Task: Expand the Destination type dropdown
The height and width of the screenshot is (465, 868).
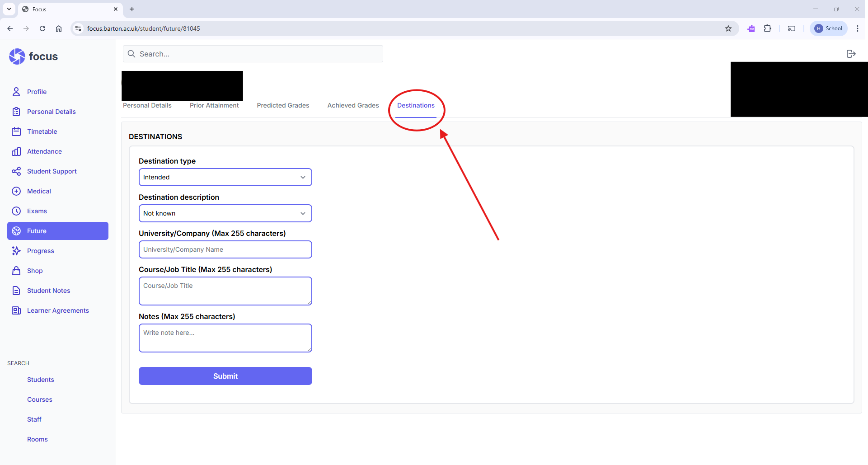Action: point(225,177)
